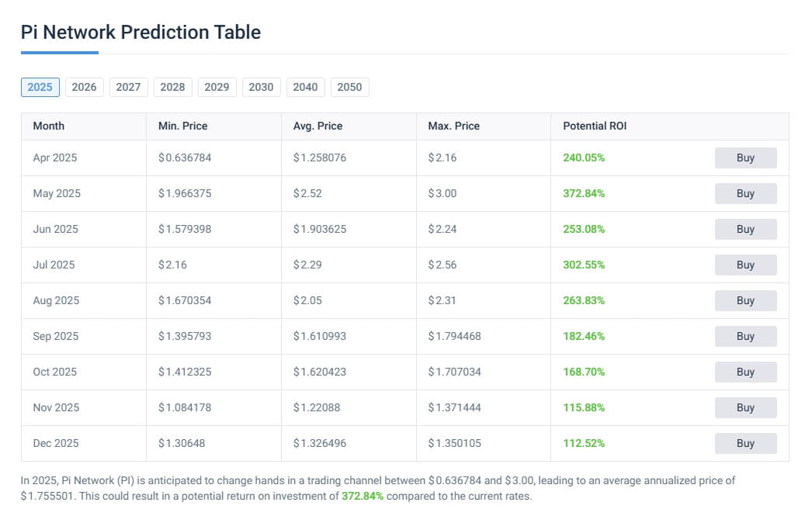The image size is (812, 516).
Task: Click the Nov 2025 Buy button
Action: click(745, 407)
